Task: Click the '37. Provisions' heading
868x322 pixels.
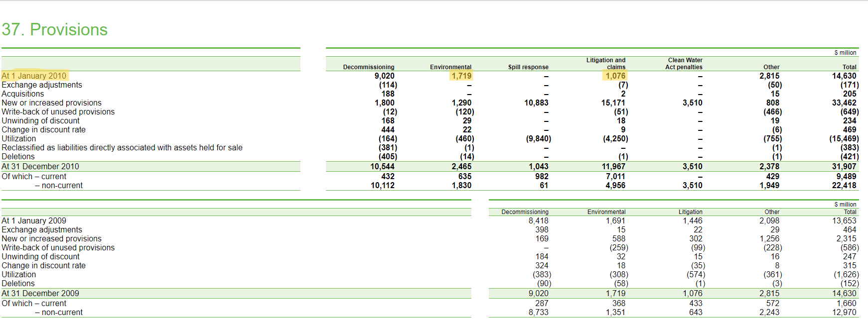Action: tap(55, 30)
